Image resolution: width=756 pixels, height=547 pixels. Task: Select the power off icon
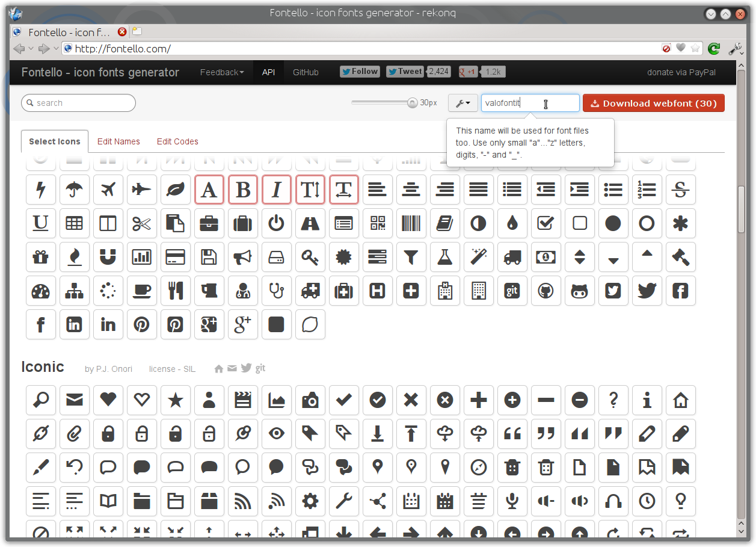277,223
